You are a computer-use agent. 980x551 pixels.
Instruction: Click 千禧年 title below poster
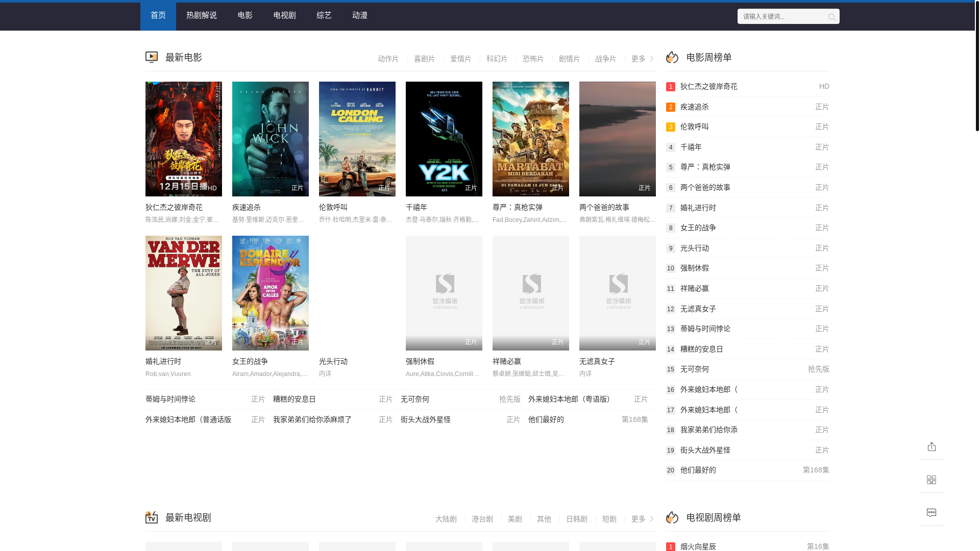point(416,207)
